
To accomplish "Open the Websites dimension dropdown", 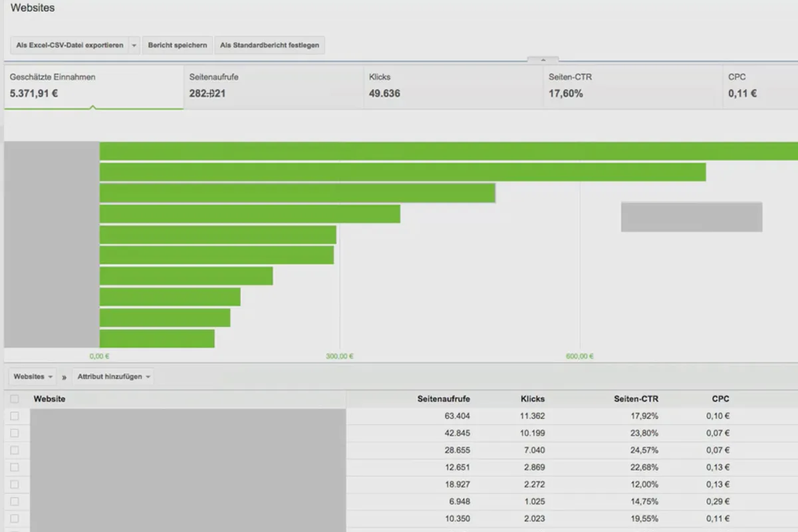I will tap(33, 376).
